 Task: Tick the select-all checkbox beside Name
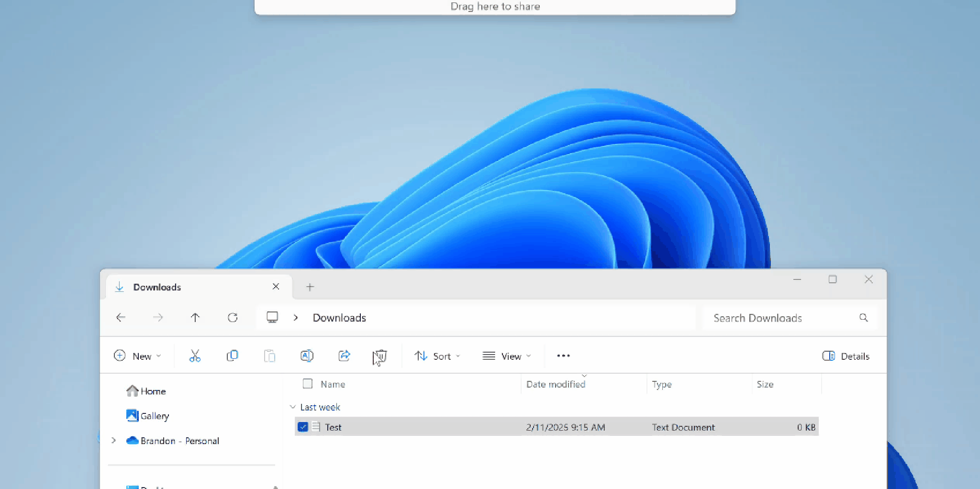308,384
